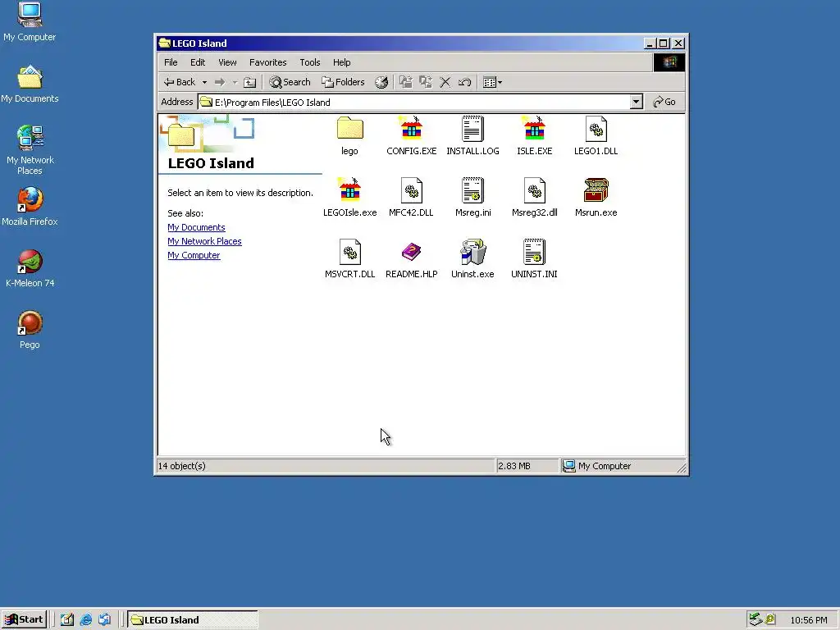840x630 pixels.
Task: Click the Start button
Action: (x=24, y=619)
